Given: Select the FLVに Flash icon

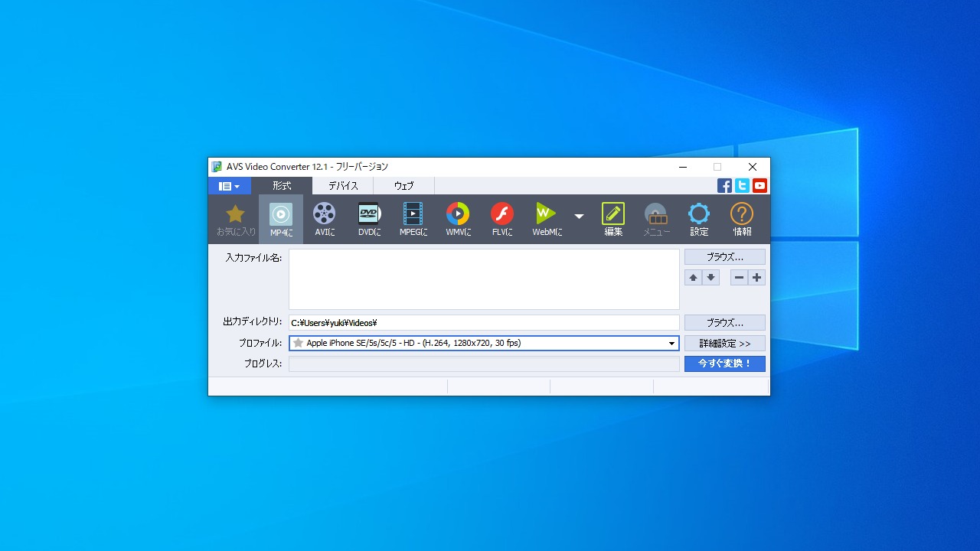Looking at the screenshot, I should pos(502,220).
